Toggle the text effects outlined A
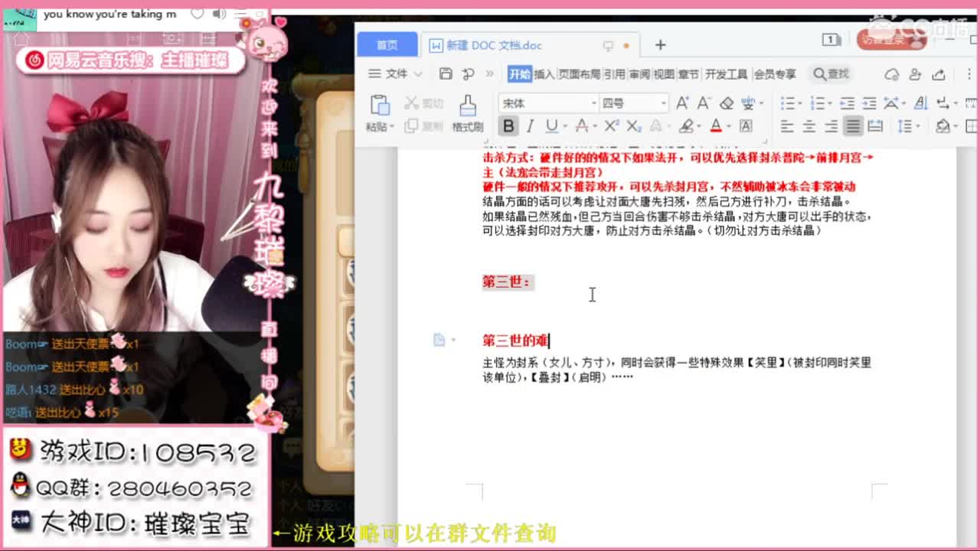This screenshot has height=551, width=980. coord(655,126)
